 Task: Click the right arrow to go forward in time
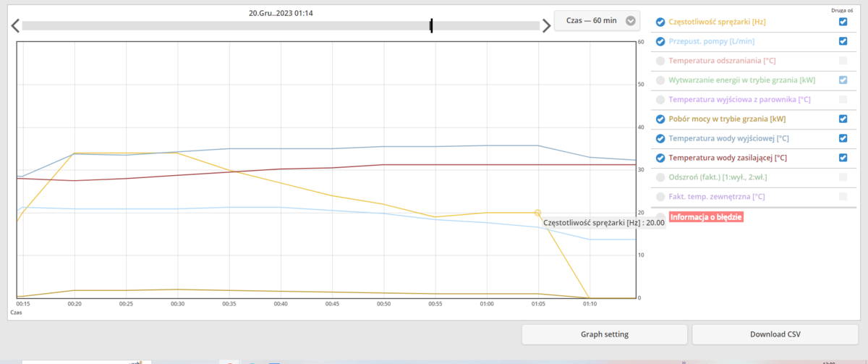point(547,26)
